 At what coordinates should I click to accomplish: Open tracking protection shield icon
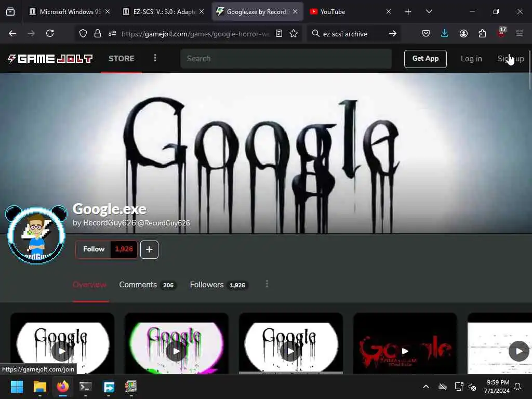pyautogui.click(x=83, y=33)
